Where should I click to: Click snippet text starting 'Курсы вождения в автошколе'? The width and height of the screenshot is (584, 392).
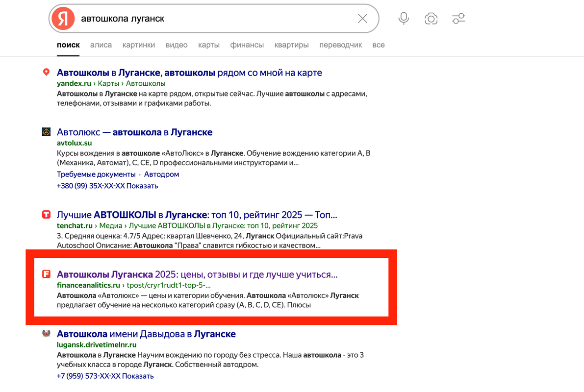click(213, 158)
